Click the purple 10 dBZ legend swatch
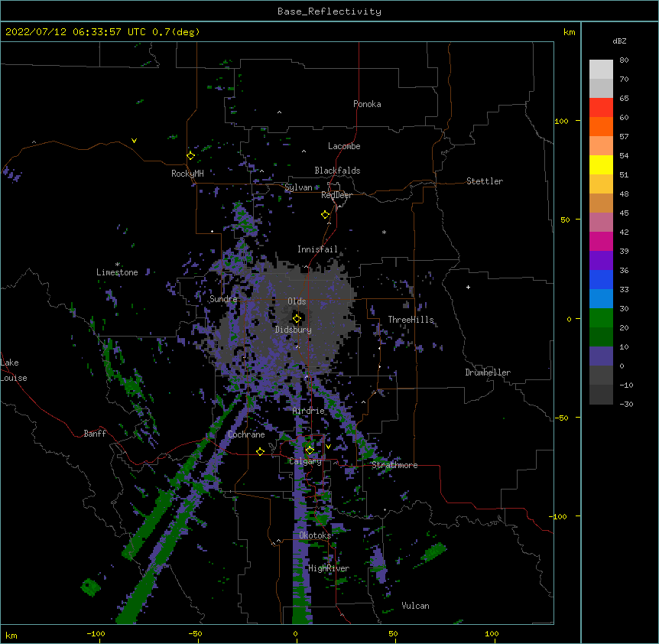 601,356
